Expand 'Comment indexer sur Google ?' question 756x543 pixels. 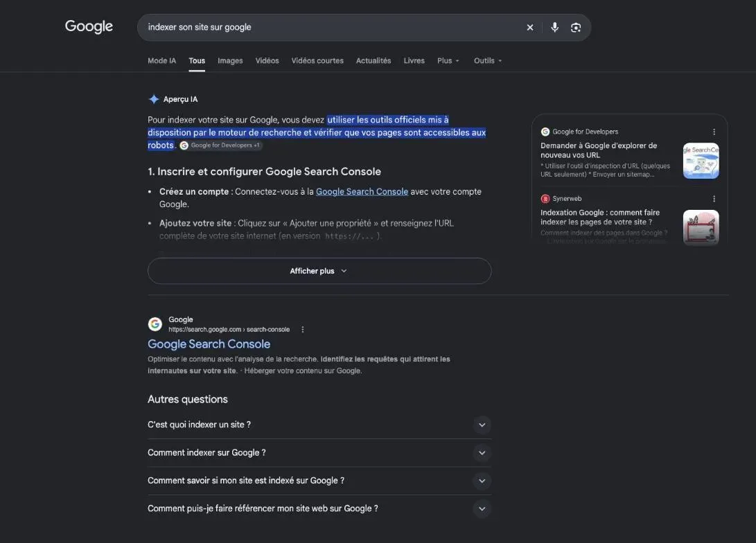[x=319, y=452]
